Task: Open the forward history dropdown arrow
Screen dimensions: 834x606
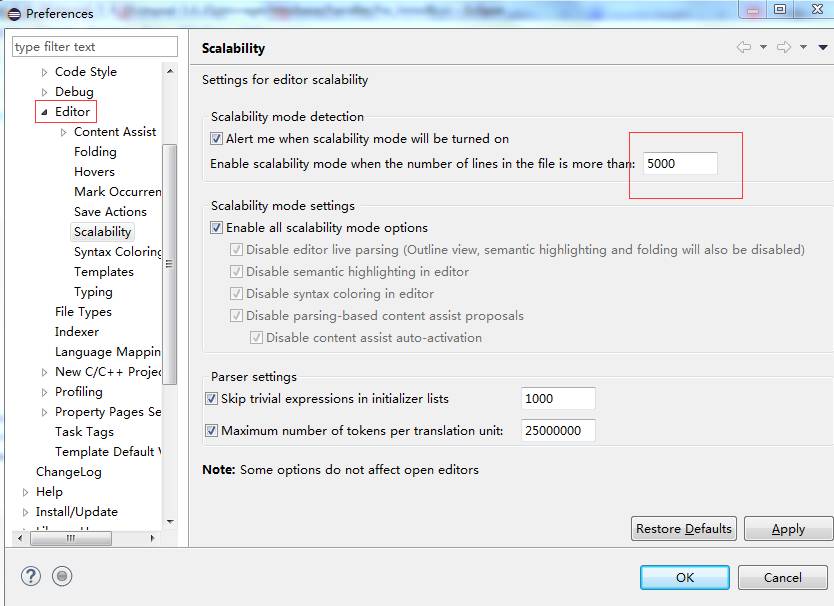Action: [x=804, y=47]
